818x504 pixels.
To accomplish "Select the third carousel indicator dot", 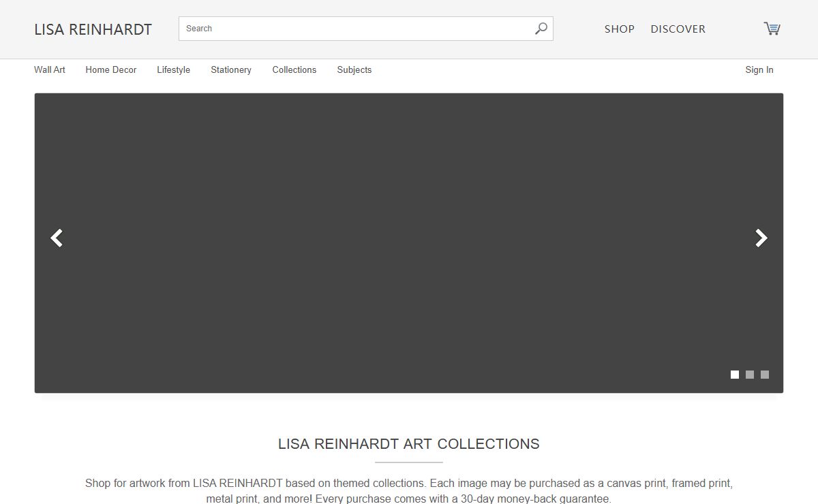I will (765, 375).
